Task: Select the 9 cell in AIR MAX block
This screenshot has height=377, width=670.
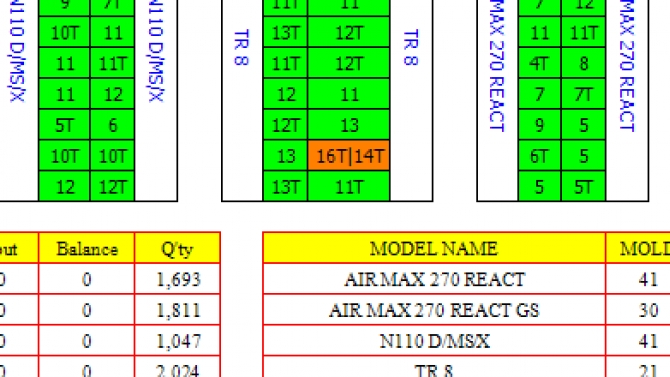Action: 539,125
